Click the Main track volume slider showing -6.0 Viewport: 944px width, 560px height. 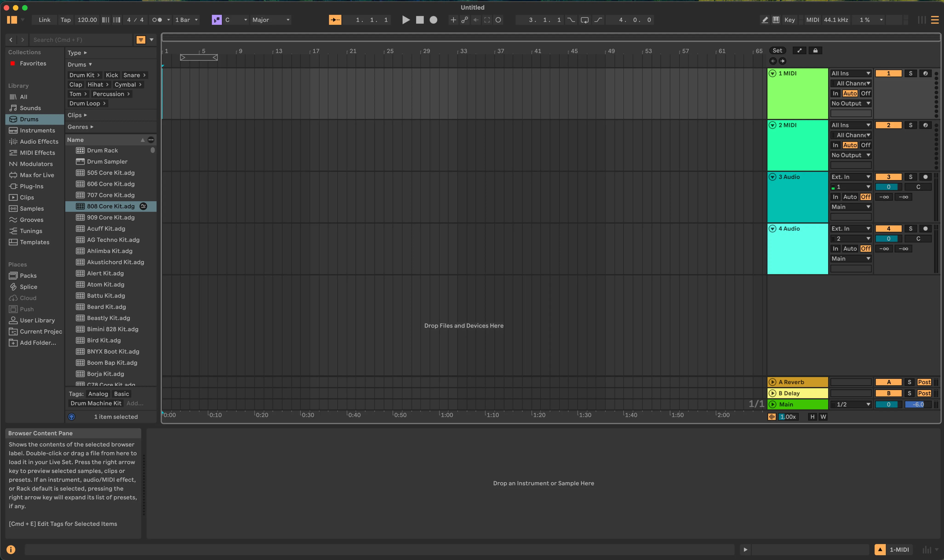[x=915, y=404]
